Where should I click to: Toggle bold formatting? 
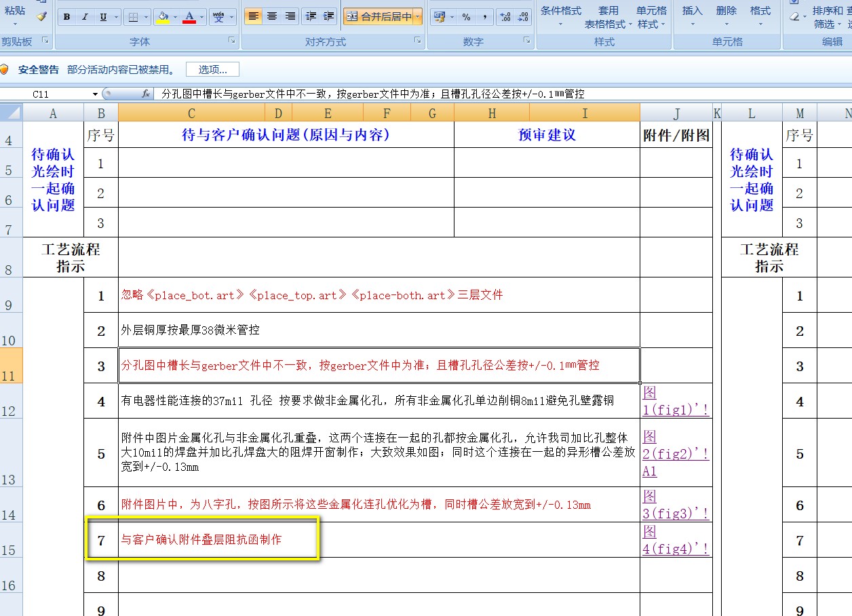pos(68,17)
